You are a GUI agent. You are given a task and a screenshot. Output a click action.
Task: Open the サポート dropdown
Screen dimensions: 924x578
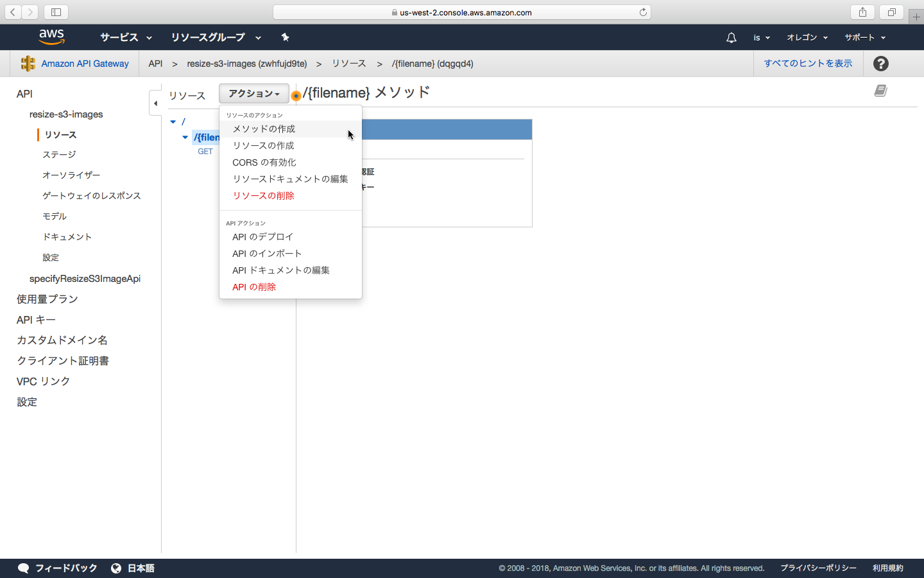(x=865, y=38)
